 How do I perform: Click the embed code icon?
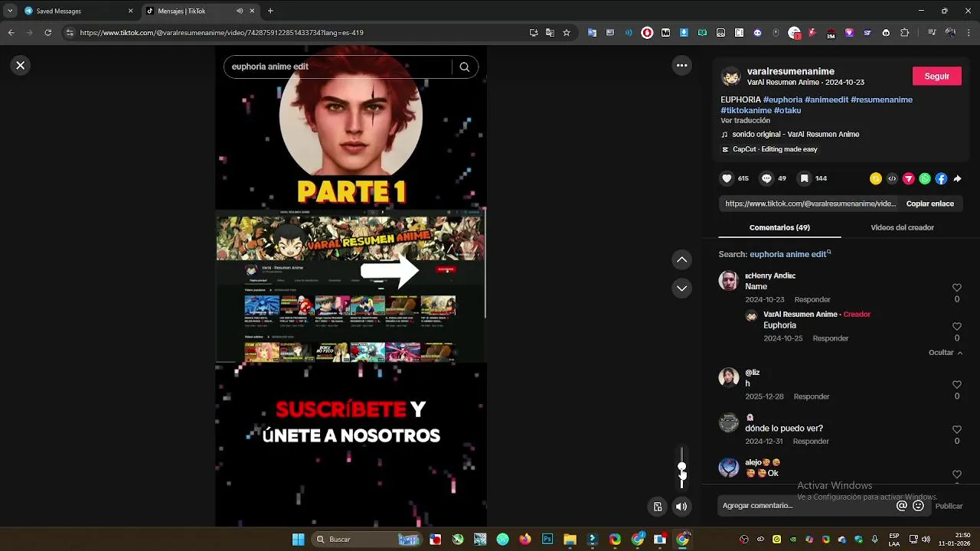pos(892,178)
